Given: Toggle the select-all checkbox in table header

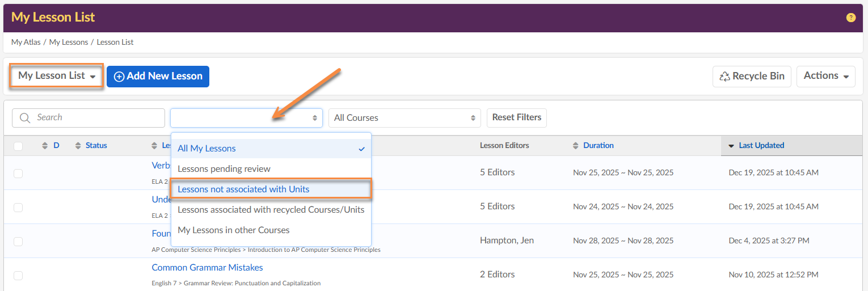Looking at the screenshot, I should pos(18,146).
